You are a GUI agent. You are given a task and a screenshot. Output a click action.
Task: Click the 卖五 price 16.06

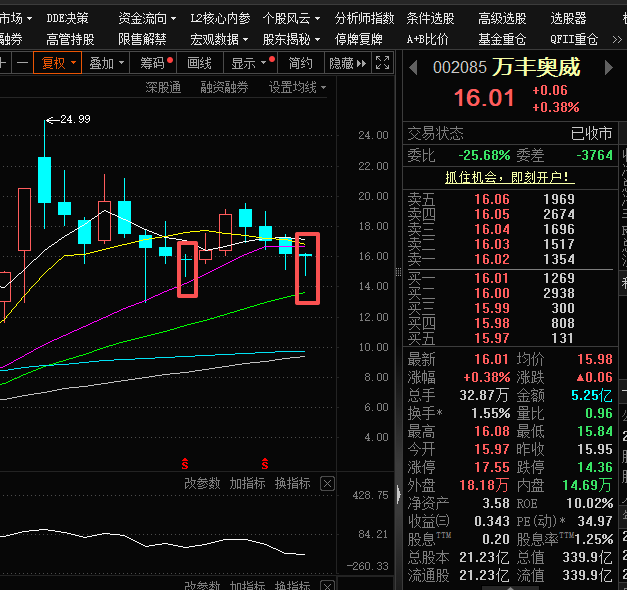(x=492, y=199)
